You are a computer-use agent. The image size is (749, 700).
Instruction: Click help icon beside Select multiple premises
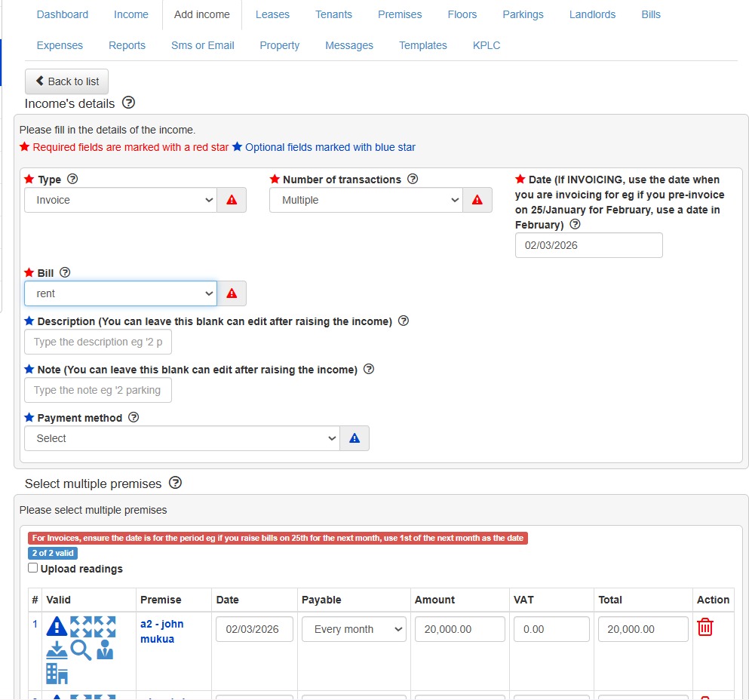click(x=175, y=483)
